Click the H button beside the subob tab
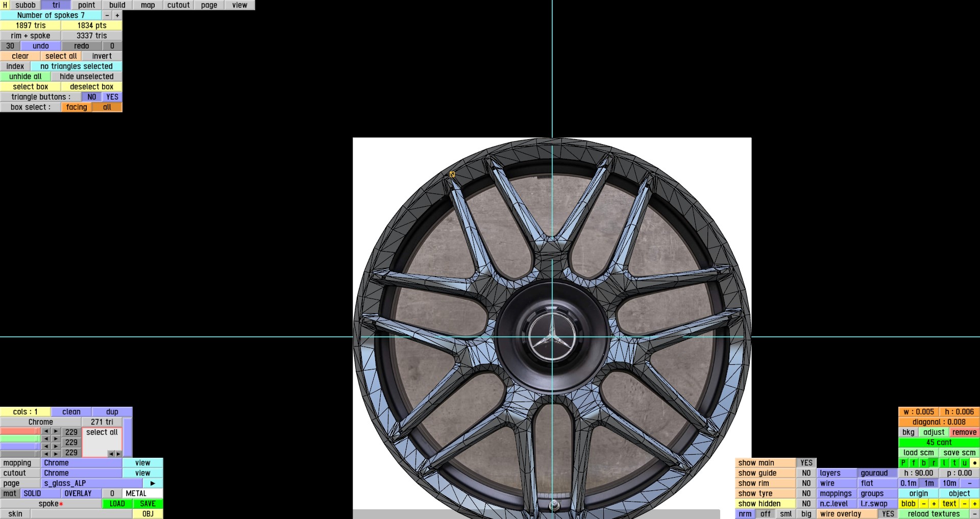The width and height of the screenshot is (980, 519). [x=5, y=5]
